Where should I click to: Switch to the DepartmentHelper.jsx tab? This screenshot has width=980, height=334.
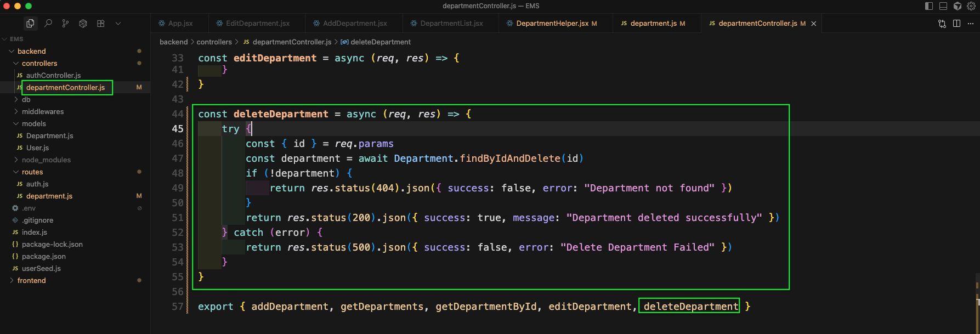[x=552, y=24]
